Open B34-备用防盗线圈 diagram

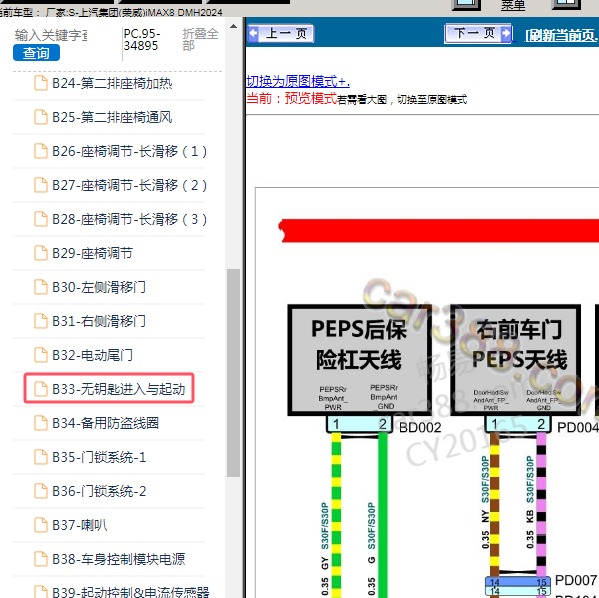coord(105,423)
